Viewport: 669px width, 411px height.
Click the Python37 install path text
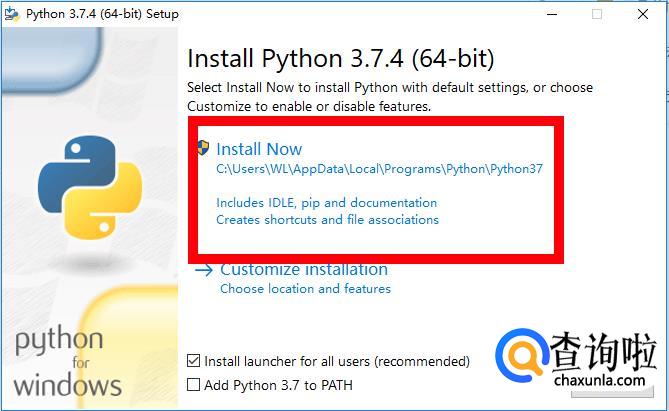pyautogui.click(x=379, y=169)
